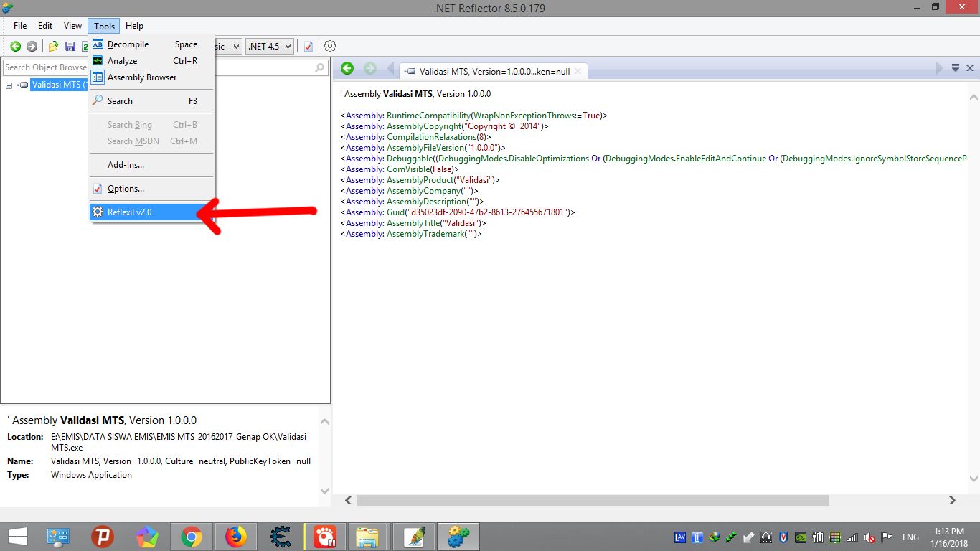Open the GOM recorder taskbar icon

[324, 537]
